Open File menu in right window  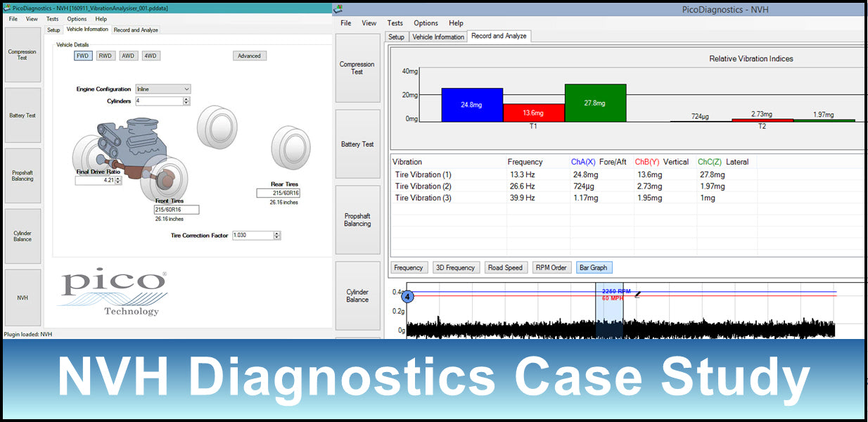click(345, 23)
